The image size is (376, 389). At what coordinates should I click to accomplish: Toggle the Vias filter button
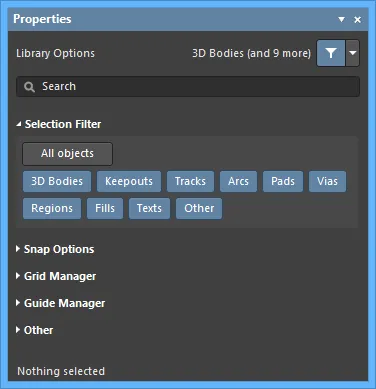tap(327, 181)
